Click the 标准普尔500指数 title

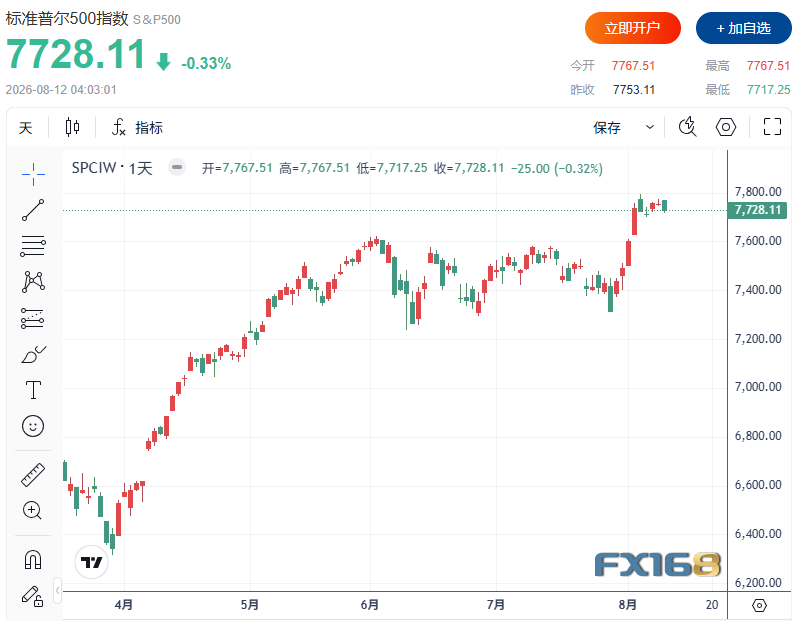pos(67,19)
